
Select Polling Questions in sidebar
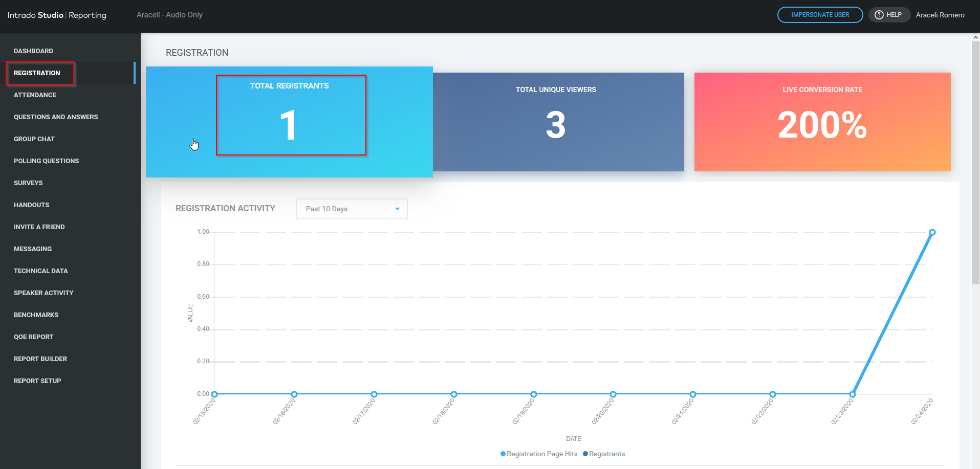pyautogui.click(x=46, y=161)
